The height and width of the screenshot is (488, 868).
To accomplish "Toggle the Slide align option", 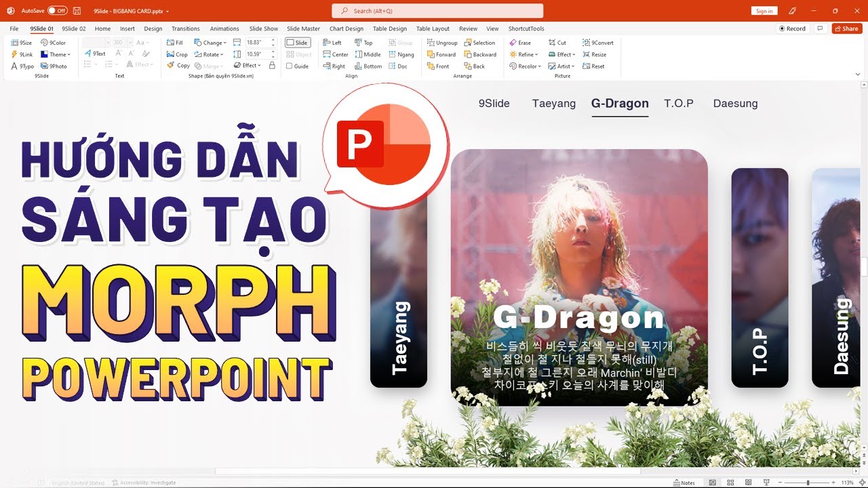I will coord(297,43).
